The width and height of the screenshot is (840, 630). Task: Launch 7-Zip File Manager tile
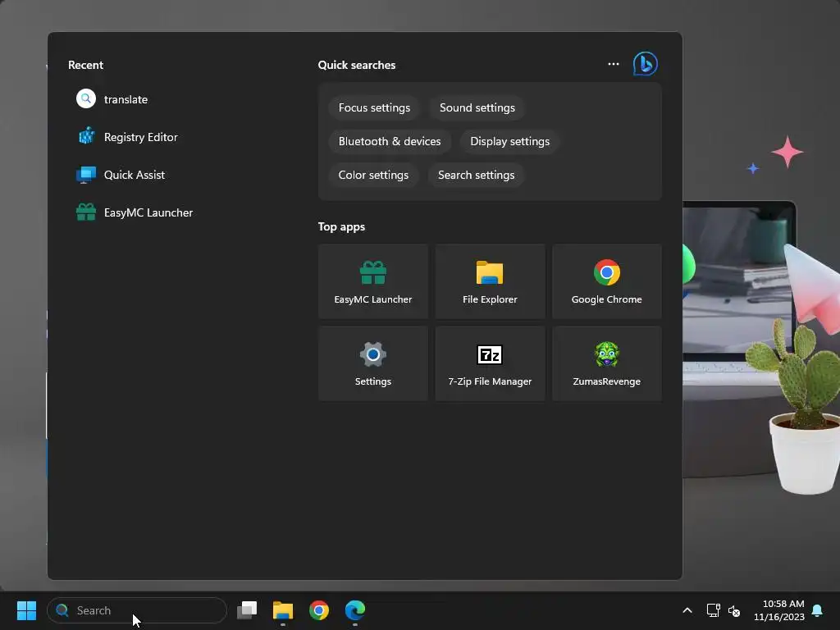[490, 363]
